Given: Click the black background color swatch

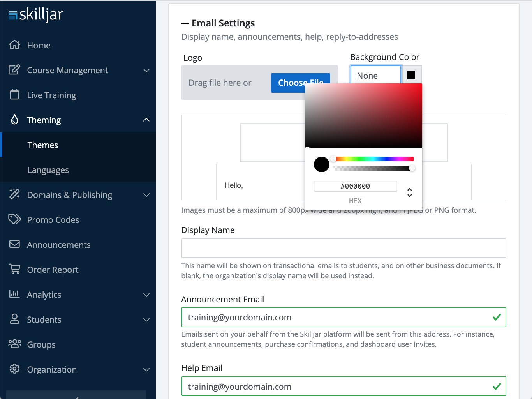Looking at the screenshot, I should click(x=411, y=75).
